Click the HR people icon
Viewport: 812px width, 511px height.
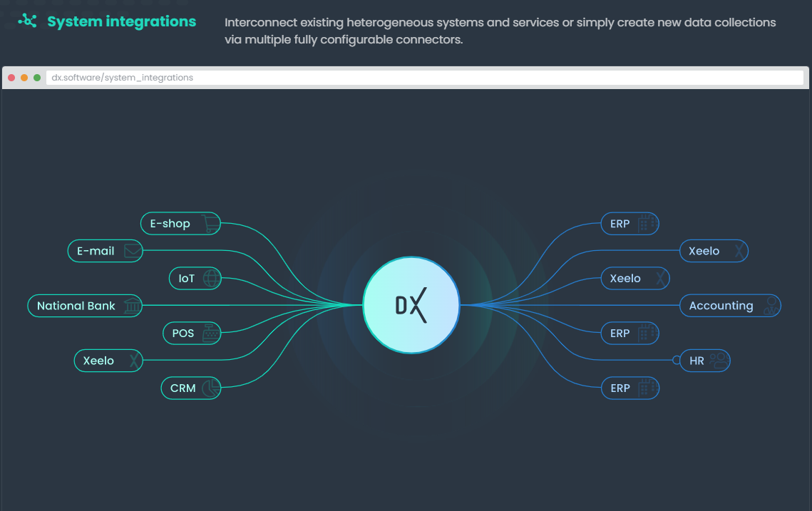[719, 361]
